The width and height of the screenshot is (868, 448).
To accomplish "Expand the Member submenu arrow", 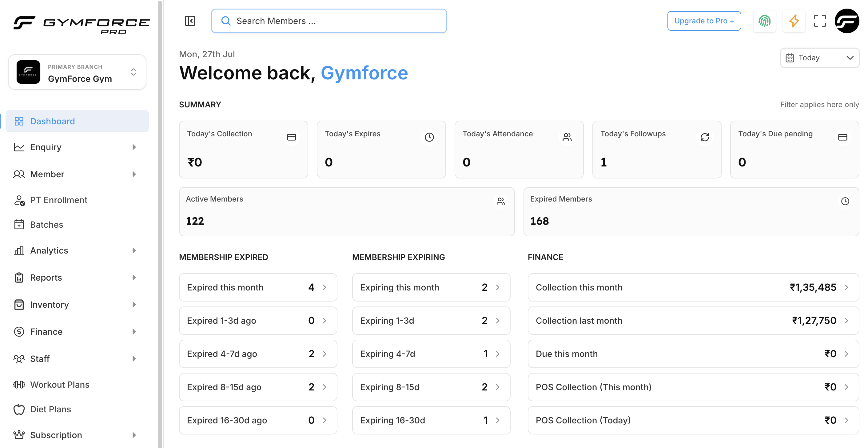I will (x=134, y=174).
